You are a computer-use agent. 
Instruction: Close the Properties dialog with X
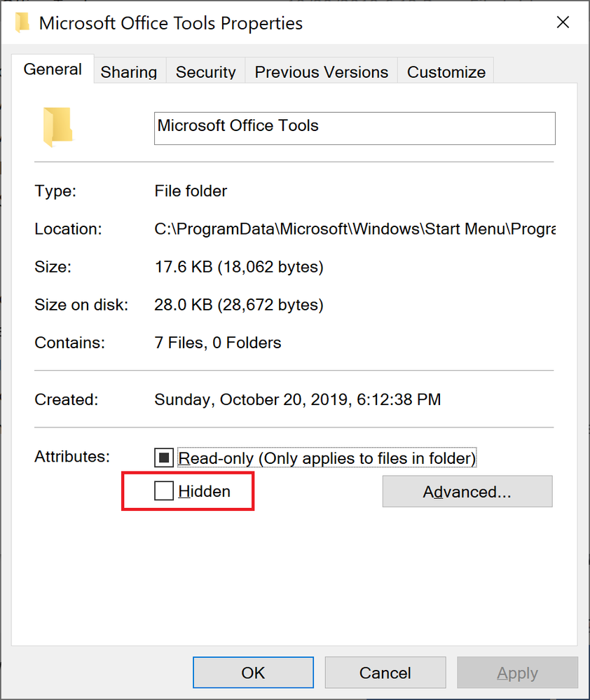click(x=562, y=22)
